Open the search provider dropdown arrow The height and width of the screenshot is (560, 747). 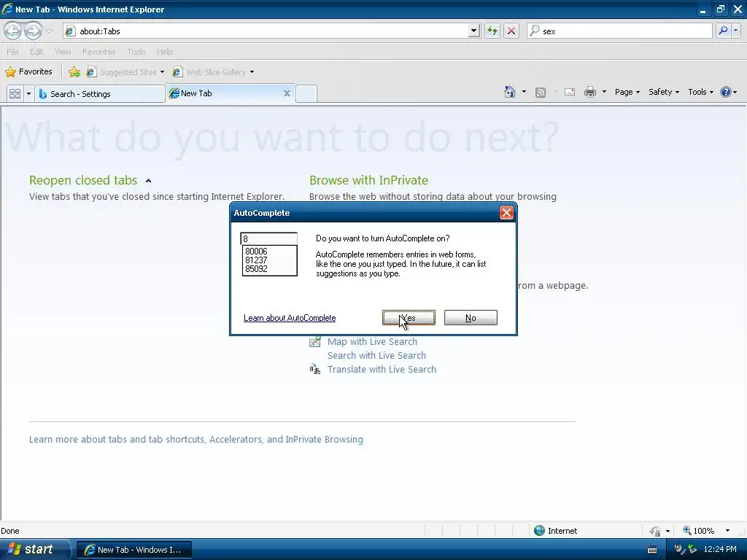point(736,31)
